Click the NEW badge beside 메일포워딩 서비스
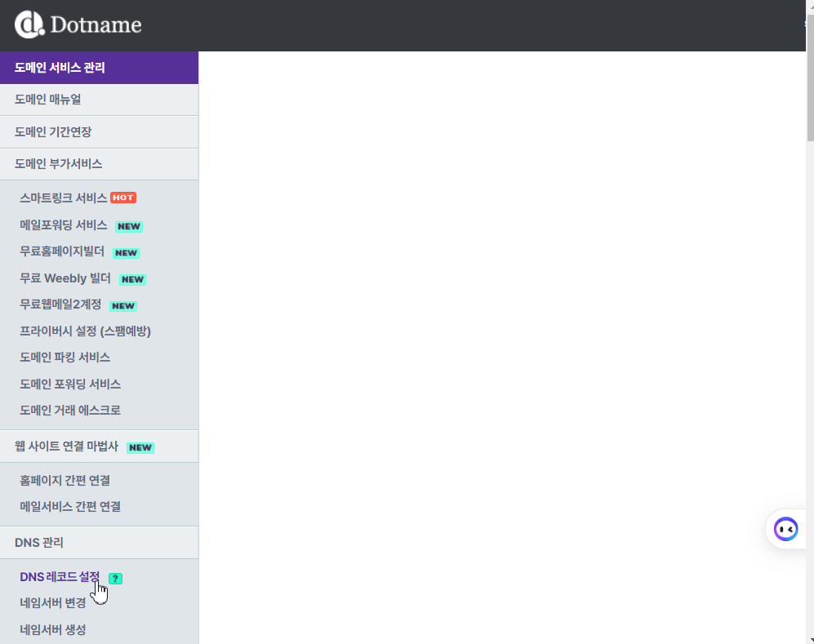Screen dimensions: 814x644 coord(128,226)
